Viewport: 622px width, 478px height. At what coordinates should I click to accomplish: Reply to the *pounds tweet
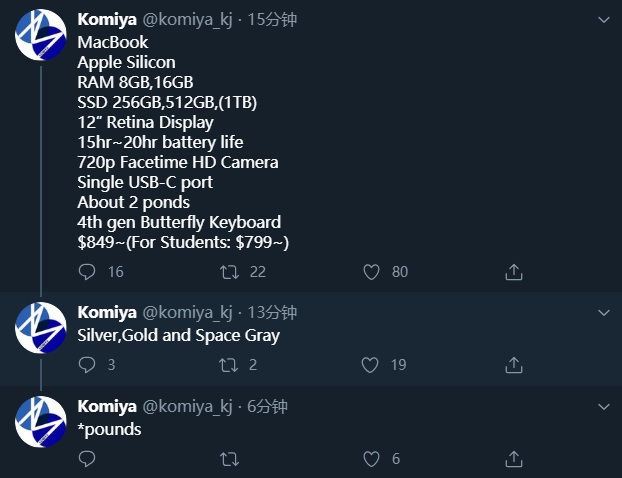click(x=87, y=459)
